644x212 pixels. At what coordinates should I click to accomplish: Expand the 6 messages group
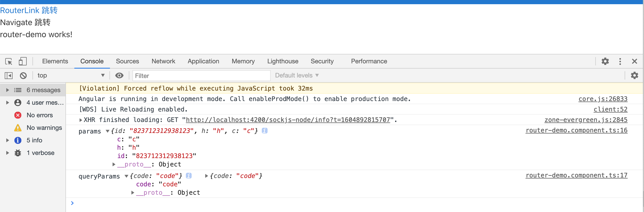point(8,90)
